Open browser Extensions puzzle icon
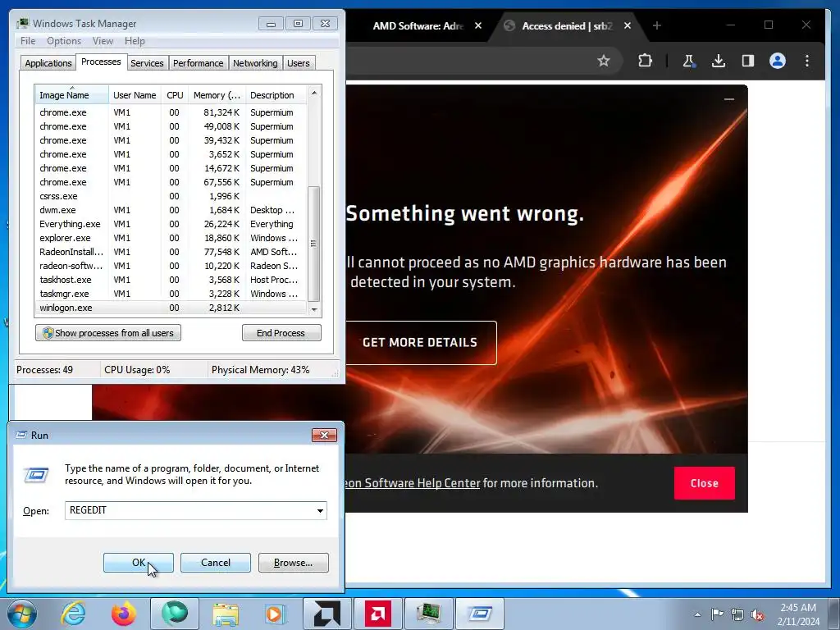The image size is (840, 630). coord(645,61)
